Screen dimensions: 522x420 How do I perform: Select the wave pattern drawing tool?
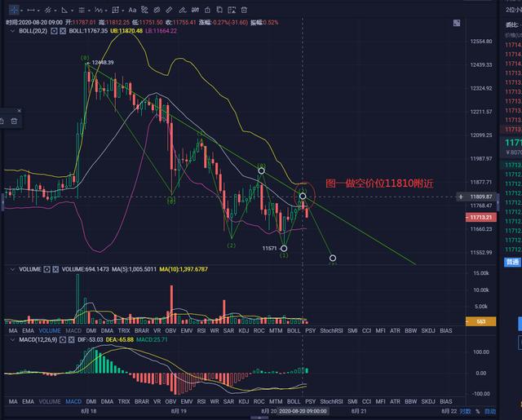click(99, 11)
